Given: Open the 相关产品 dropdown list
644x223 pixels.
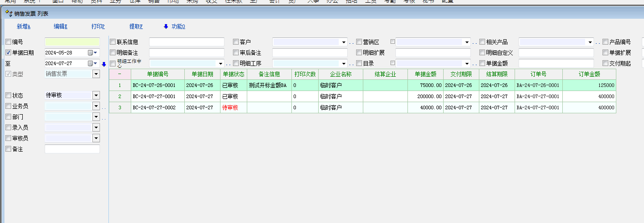Looking at the screenshot, I should 590,42.
